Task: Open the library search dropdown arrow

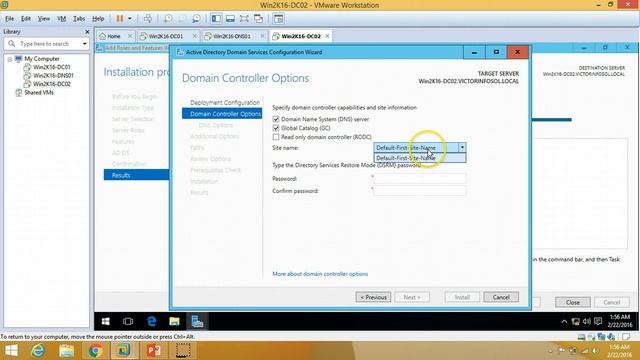Action: 84,44
